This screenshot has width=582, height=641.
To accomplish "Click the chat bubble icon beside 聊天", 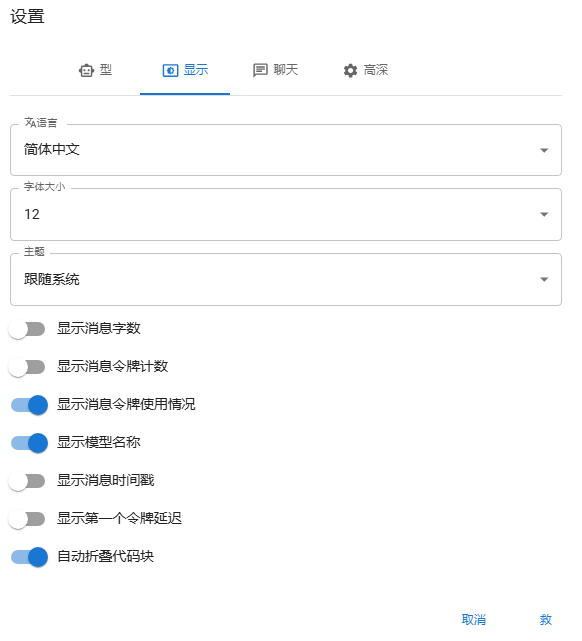I will pyautogui.click(x=260, y=70).
